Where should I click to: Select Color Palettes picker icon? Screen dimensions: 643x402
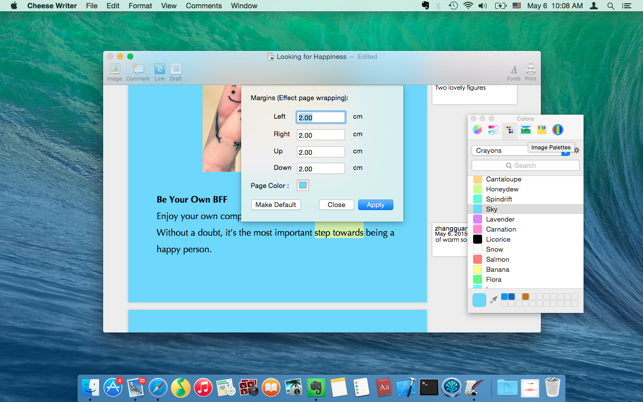pyautogui.click(x=510, y=130)
